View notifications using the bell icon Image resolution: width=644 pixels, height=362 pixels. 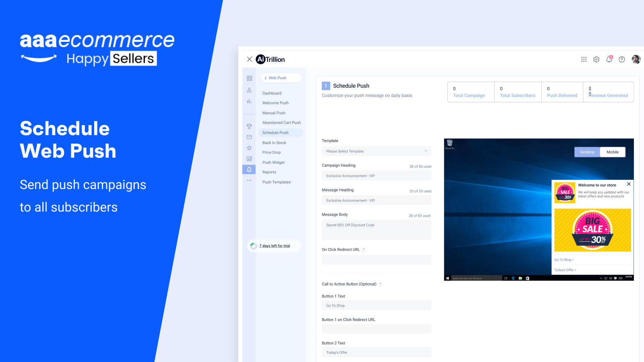609,59
